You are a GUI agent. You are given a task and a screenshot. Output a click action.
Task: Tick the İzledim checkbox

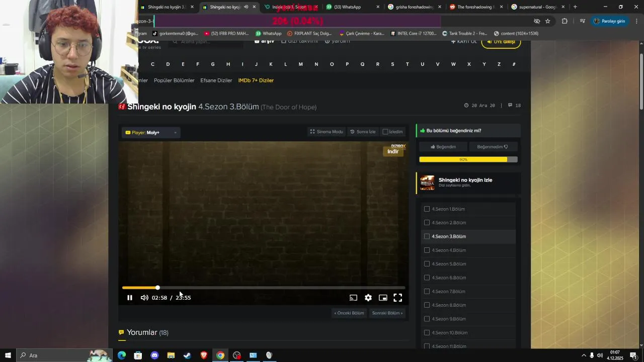point(385,132)
